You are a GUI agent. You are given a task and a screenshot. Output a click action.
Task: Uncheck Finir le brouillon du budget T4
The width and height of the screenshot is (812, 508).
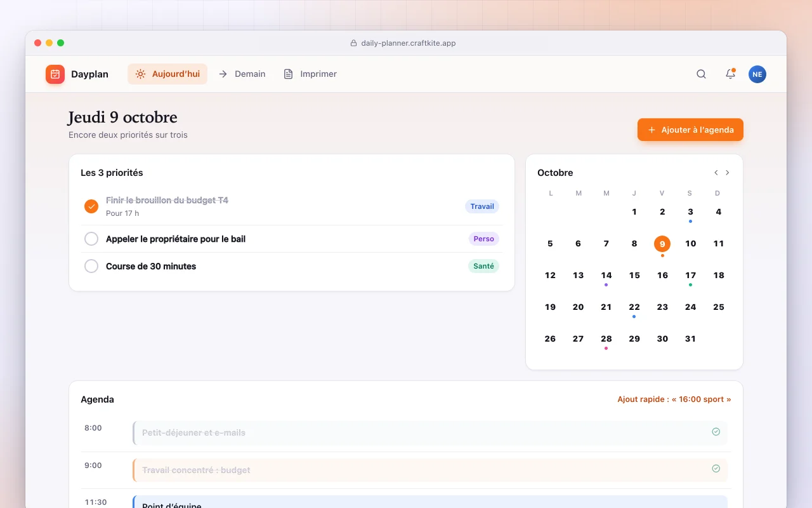91,206
